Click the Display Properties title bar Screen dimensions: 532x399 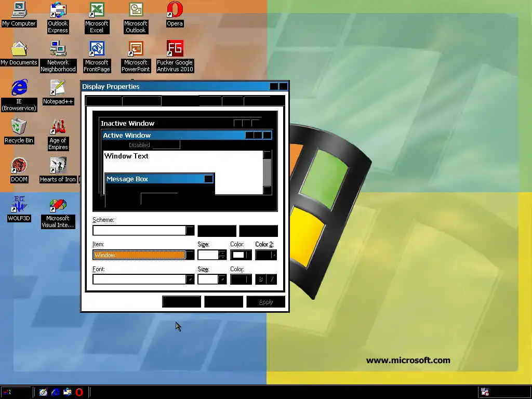(x=185, y=86)
